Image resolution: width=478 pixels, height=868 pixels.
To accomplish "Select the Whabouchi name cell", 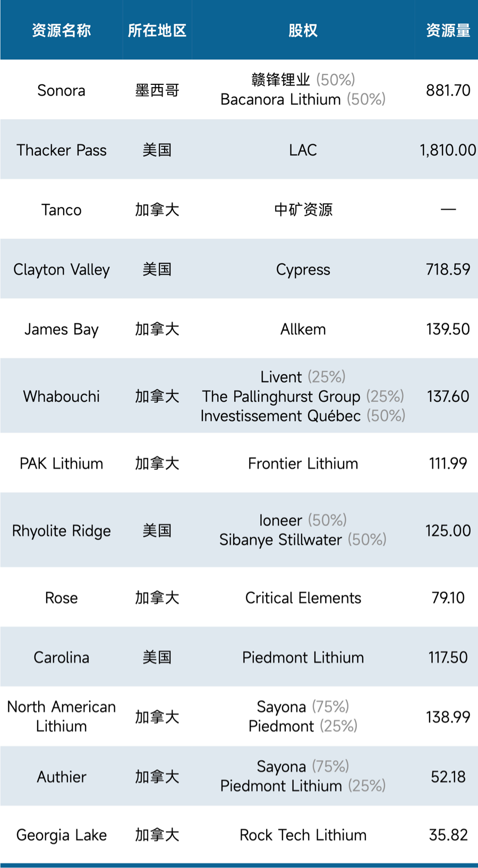I will tap(61, 396).
